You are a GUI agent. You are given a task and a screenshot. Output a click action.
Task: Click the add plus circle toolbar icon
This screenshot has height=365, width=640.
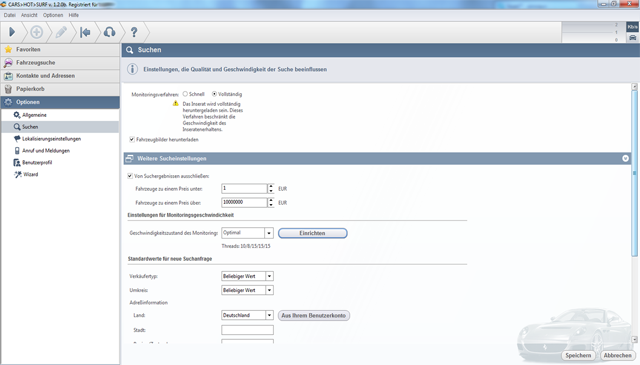coord(36,32)
